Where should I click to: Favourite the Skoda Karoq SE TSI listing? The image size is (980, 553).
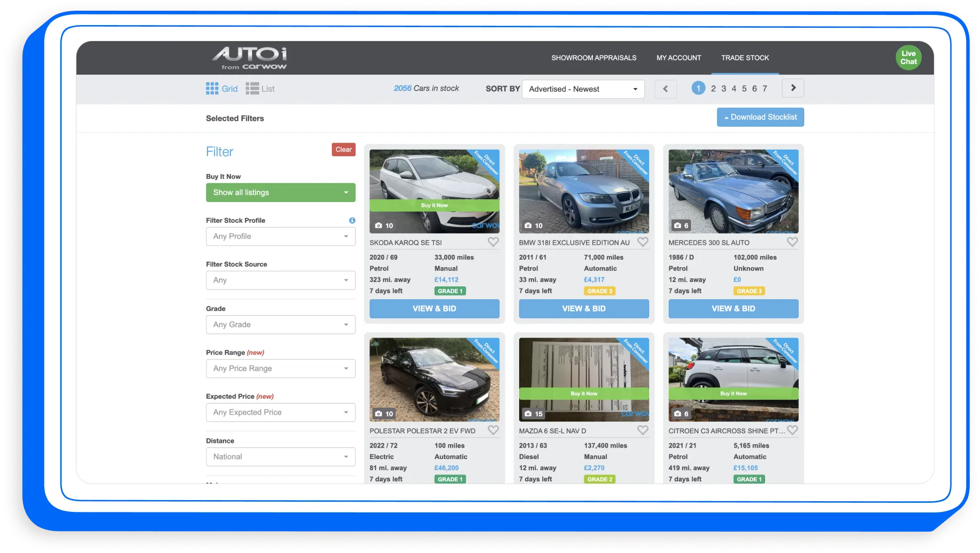click(493, 242)
